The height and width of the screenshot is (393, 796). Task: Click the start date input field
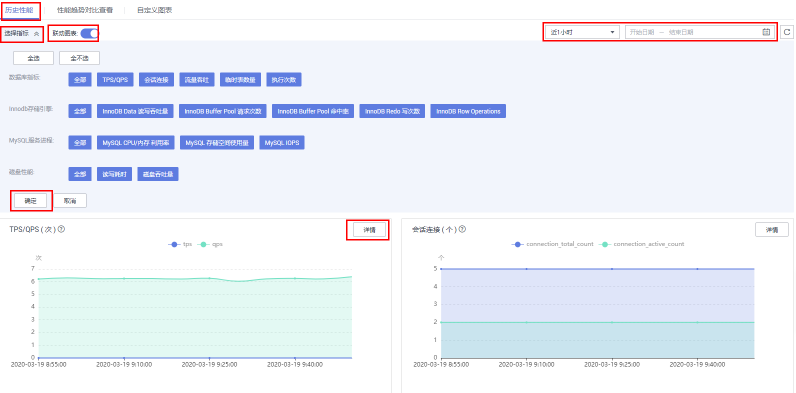(642, 32)
